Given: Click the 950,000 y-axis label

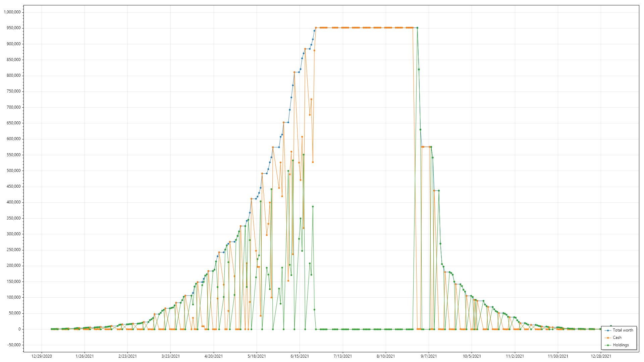Looking at the screenshot, I should pyautogui.click(x=13, y=28).
